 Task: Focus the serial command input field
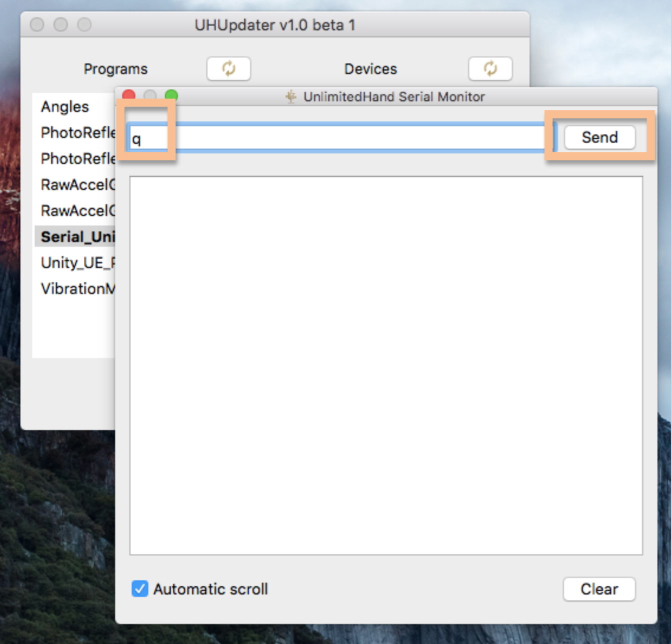[x=341, y=137]
